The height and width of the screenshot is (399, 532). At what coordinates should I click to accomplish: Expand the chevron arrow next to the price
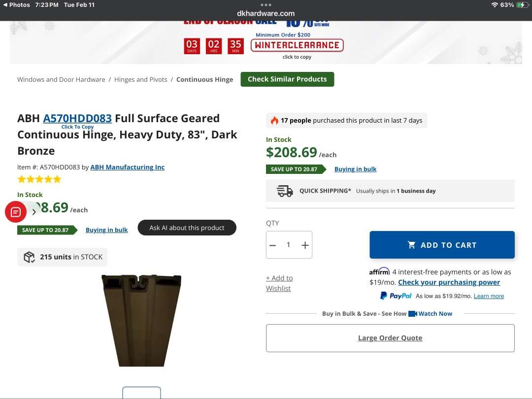coord(33,211)
